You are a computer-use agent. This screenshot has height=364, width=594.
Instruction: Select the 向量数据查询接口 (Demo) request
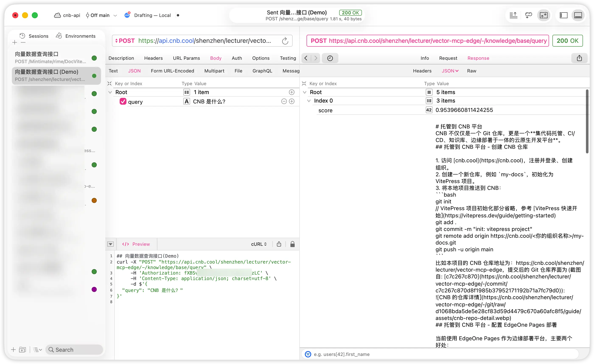point(56,76)
